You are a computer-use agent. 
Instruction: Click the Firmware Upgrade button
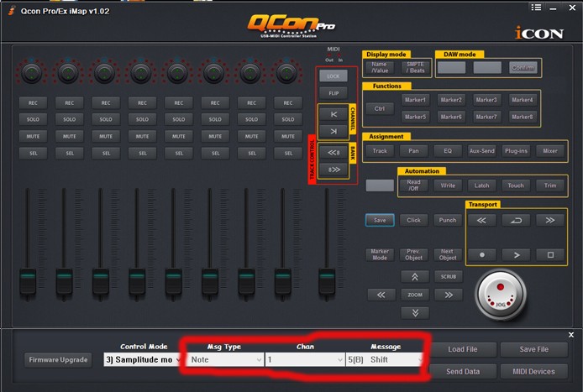(x=58, y=359)
